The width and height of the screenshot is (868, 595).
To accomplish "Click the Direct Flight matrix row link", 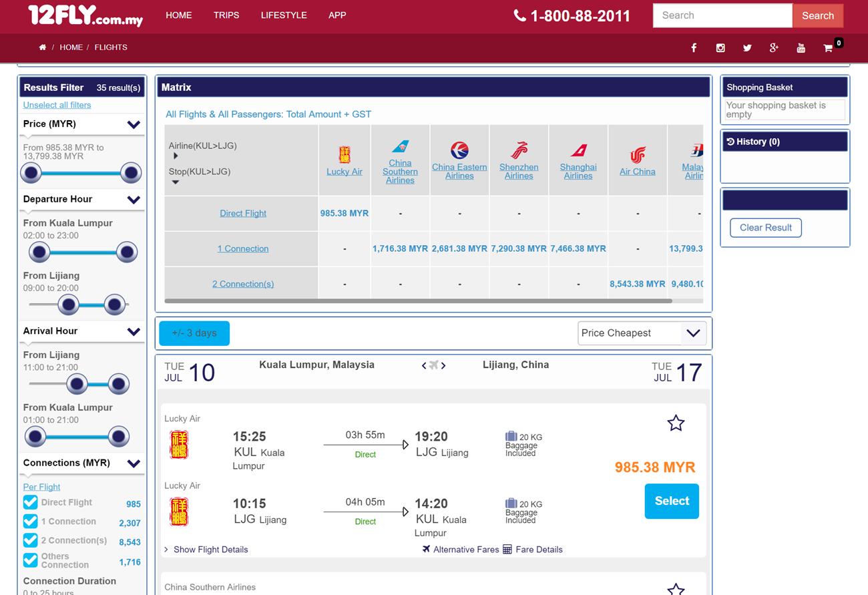I will [x=243, y=214].
